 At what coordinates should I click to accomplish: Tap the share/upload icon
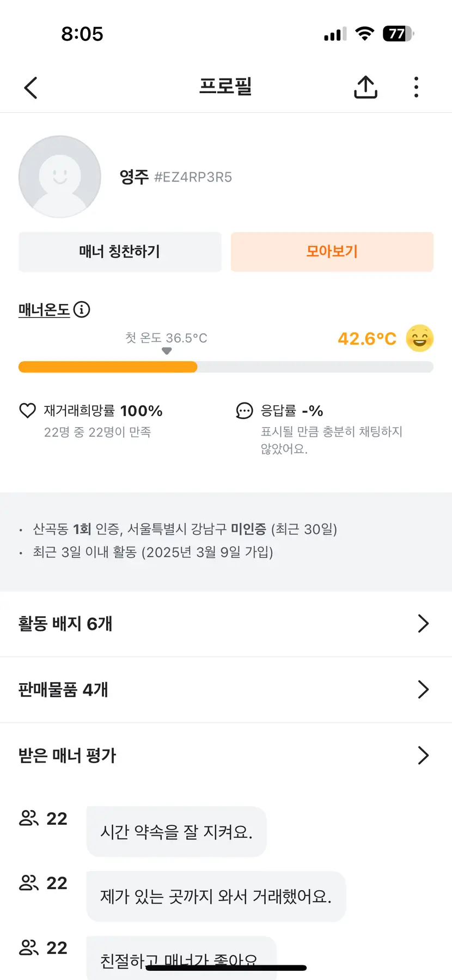(365, 87)
